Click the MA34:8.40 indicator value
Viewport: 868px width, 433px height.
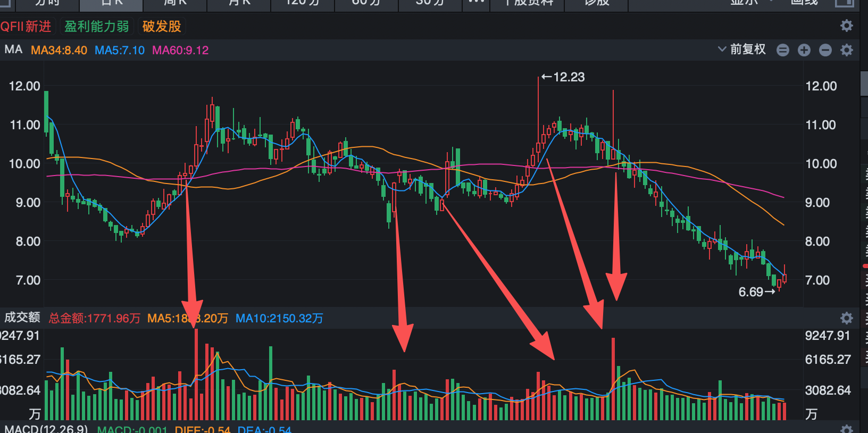(x=59, y=50)
